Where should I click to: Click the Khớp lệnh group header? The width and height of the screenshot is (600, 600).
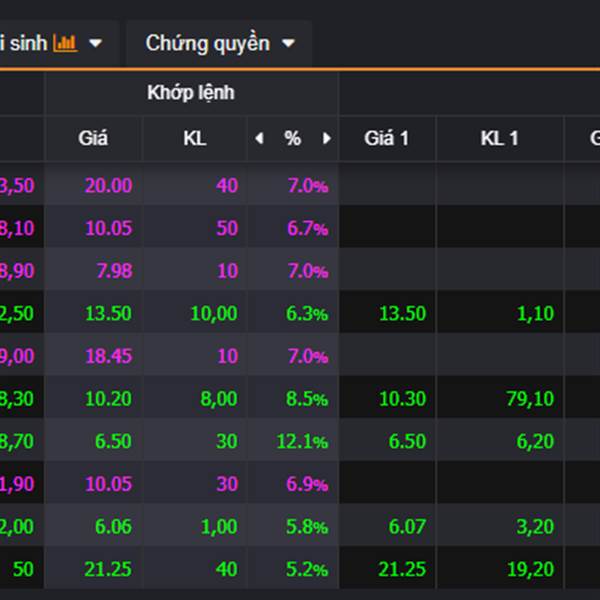click(191, 93)
